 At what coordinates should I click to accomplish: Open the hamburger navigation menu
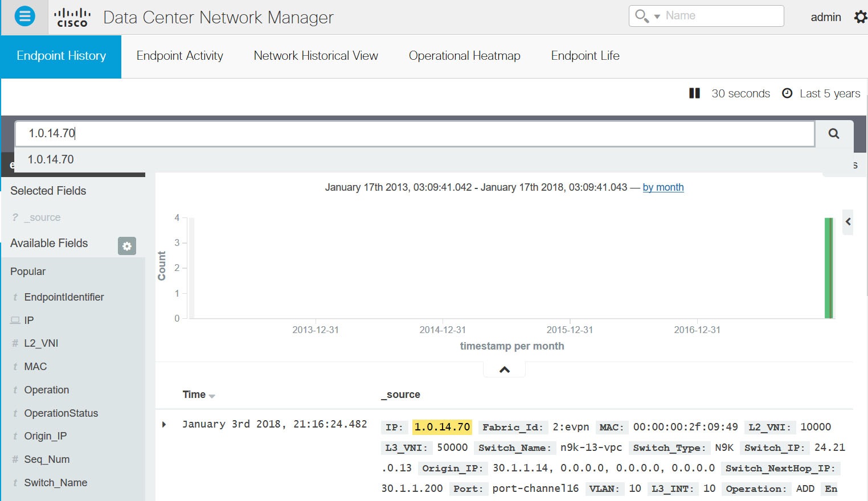pyautogui.click(x=24, y=16)
